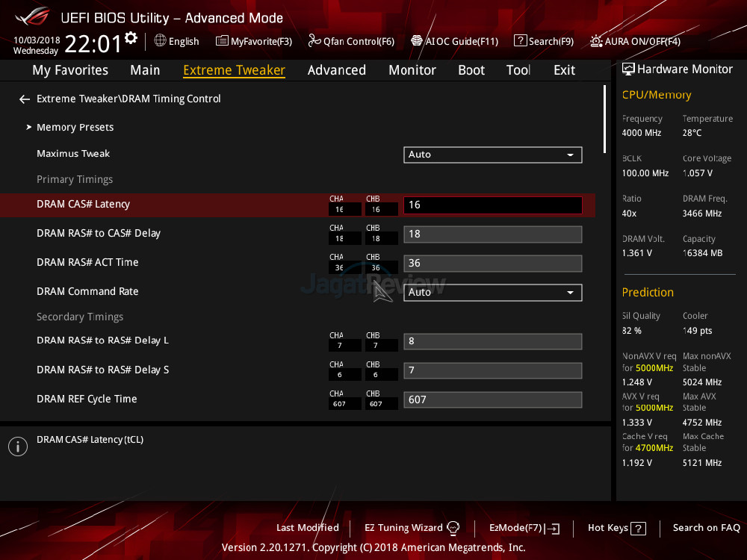Image resolution: width=747 pixels, height=560 pixels.
Task: Open the Search on FAQ link
Action: [706, 528]
